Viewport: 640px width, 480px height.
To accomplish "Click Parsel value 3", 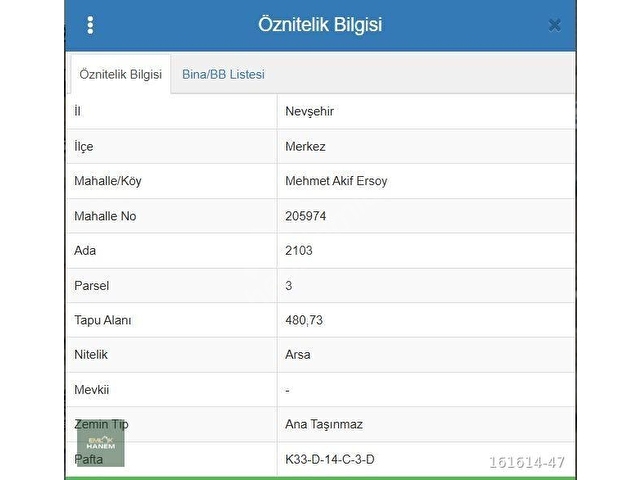I will 289,285.
